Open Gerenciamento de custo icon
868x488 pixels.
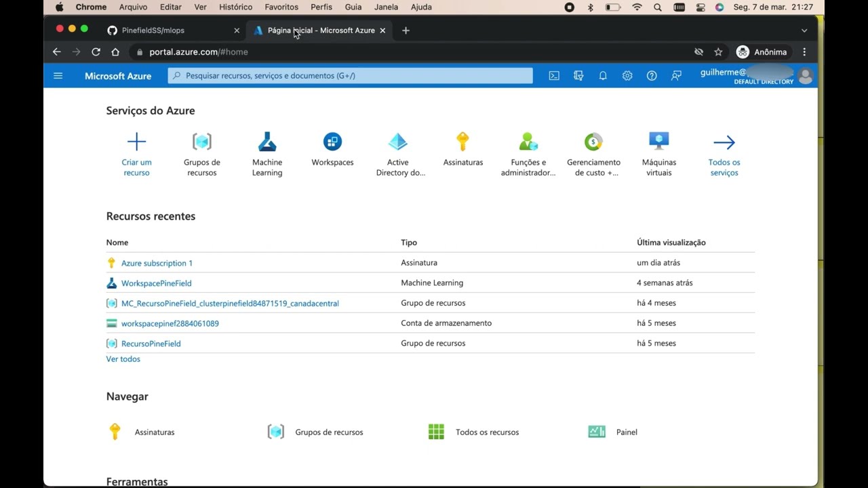click(x=593, y=142)
